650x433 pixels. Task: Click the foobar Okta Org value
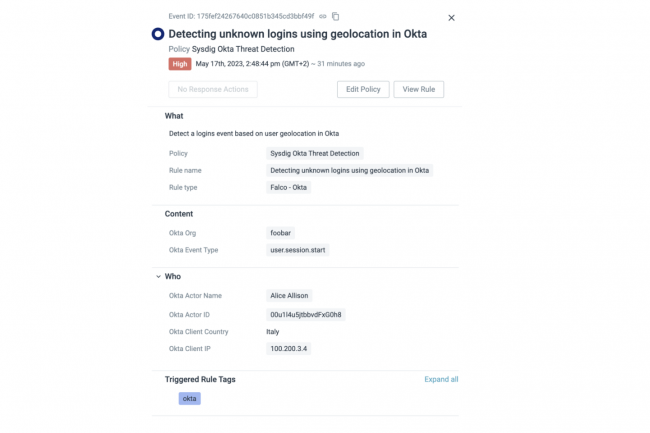click(281, 233)
